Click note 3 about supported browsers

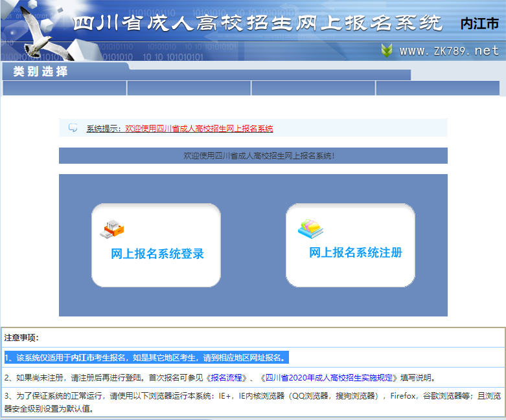[253, 402]
